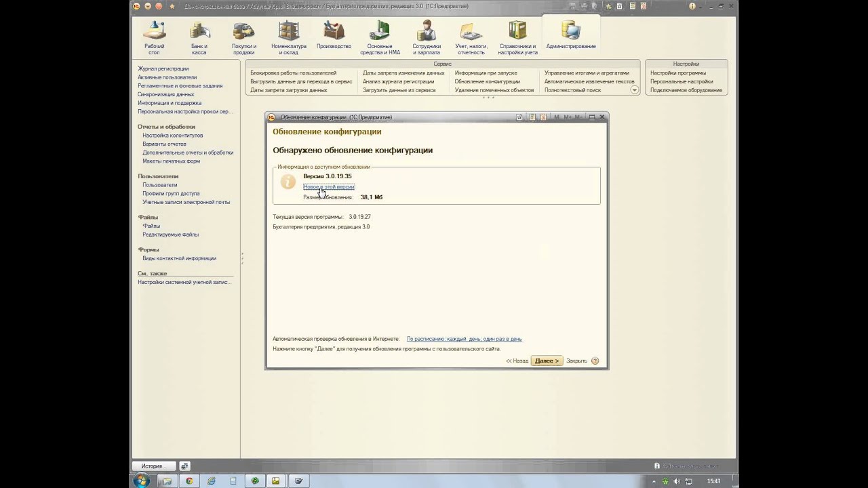This screenshot has width=868, height=488.
Task: Open Регламентные и фоновые задания
Action: [x=180, y=86]
